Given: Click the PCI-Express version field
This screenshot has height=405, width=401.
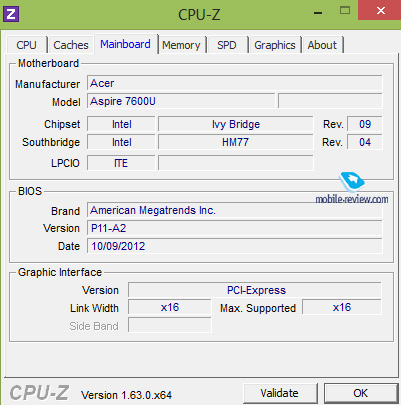Looking at the screenshot, I should pyautogui.click(x=255, y=290).
